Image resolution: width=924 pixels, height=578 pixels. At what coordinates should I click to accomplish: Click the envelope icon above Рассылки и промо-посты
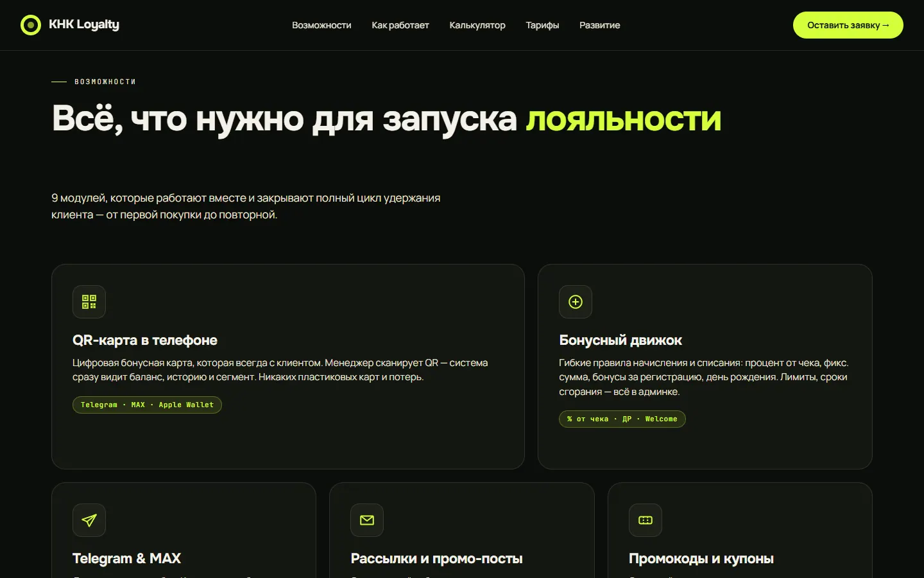(367, 520)
